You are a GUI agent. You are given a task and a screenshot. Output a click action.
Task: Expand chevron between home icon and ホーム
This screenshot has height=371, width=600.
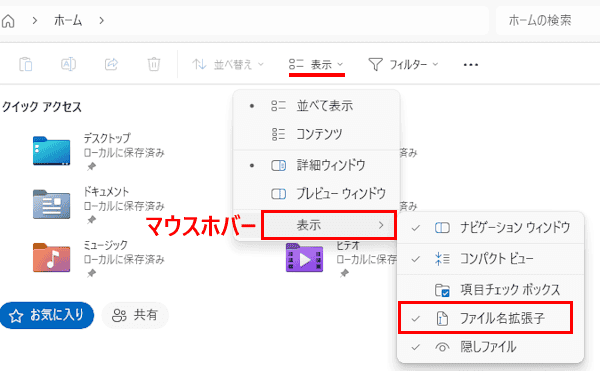coord(35,21)
